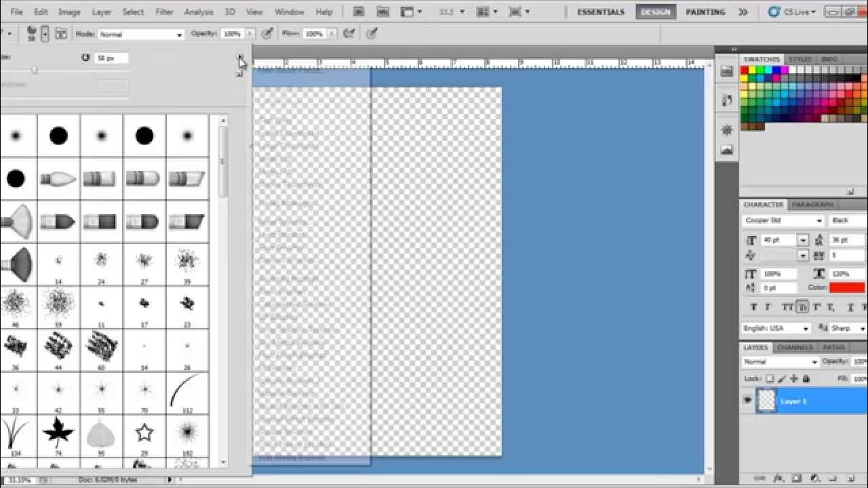Open the Edit menu
The height and width of the screenshot is (488, 868).
tap(41, 12)
